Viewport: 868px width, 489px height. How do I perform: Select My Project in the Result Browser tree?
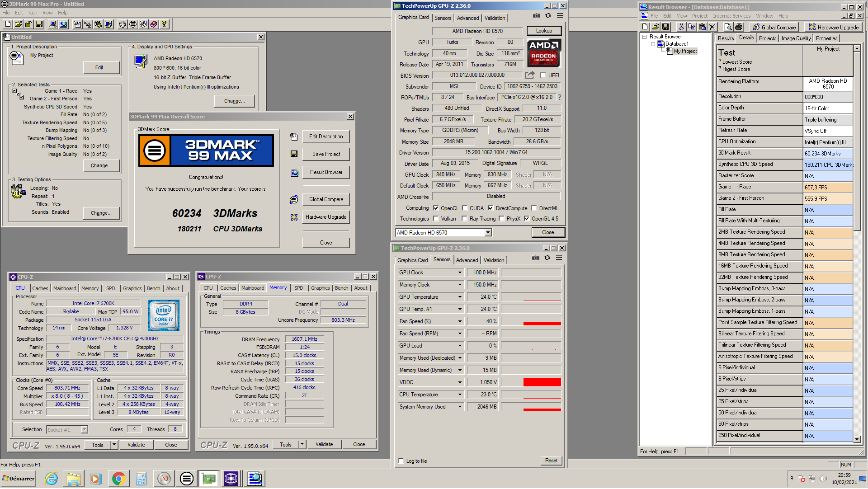click(x=685, y=51)
